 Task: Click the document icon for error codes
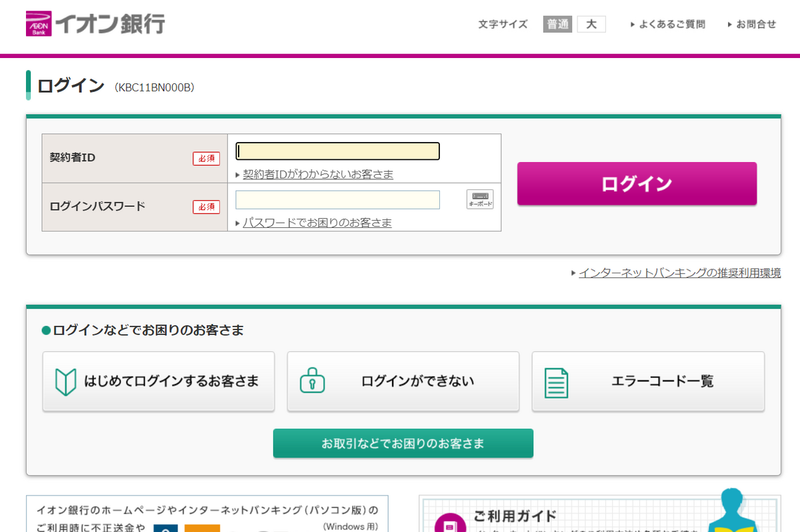coord(557,382)
